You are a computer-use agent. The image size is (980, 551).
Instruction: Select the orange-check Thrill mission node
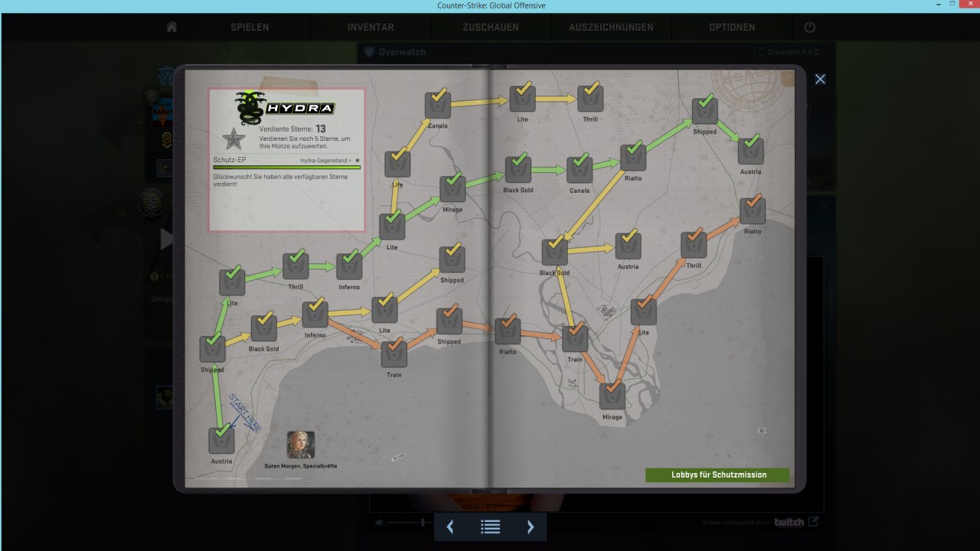pos(694,244)
